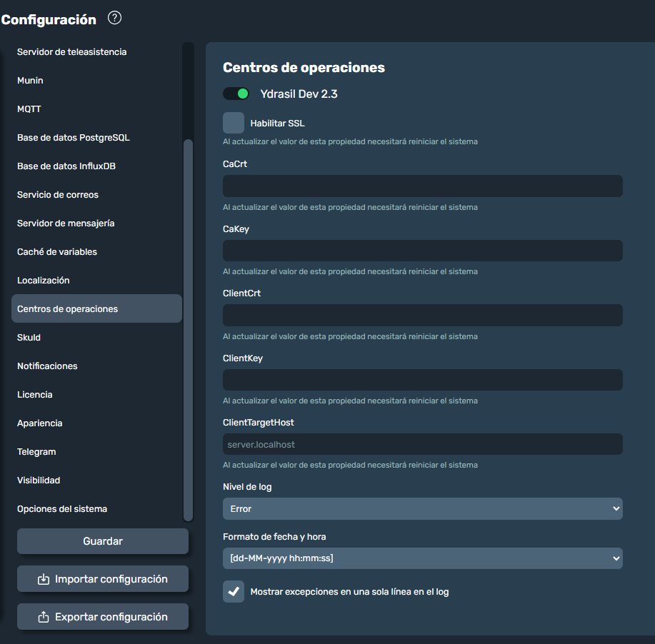655x644 pixels.
Task: Click the sidebar vertical scrollbar thumb
Action: click(188, 330)
